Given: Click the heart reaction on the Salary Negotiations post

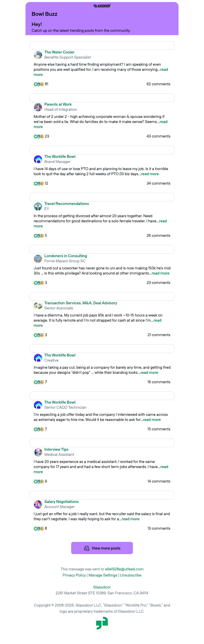Looking at the screenshot, I should click(35, 528).
